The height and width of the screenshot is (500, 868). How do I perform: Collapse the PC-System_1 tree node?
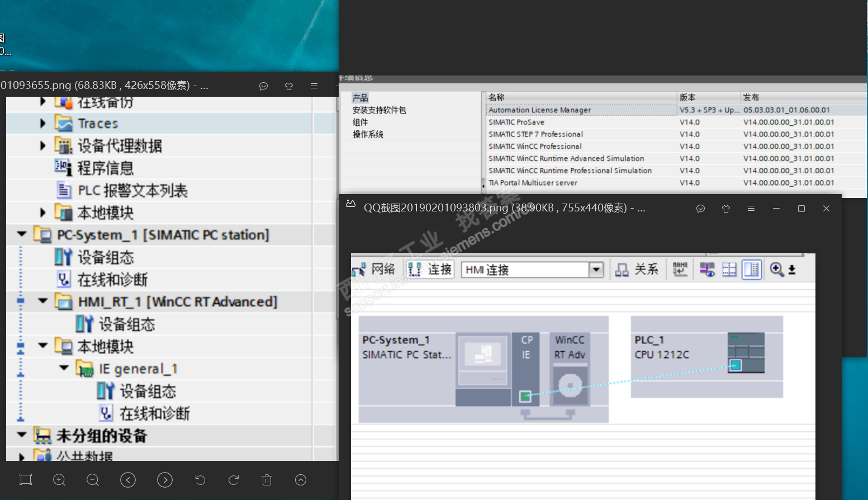click(22, 234)
